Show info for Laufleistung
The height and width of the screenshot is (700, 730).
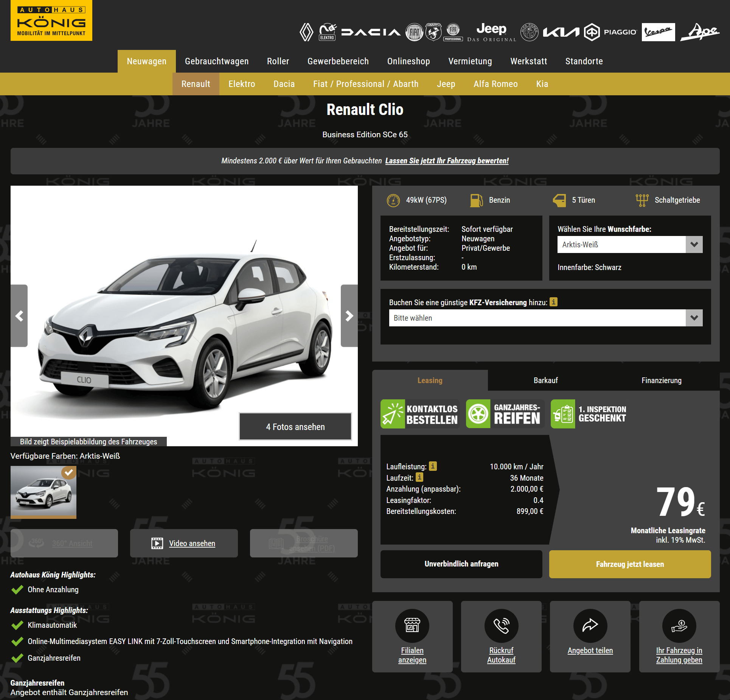pos(433,466)
